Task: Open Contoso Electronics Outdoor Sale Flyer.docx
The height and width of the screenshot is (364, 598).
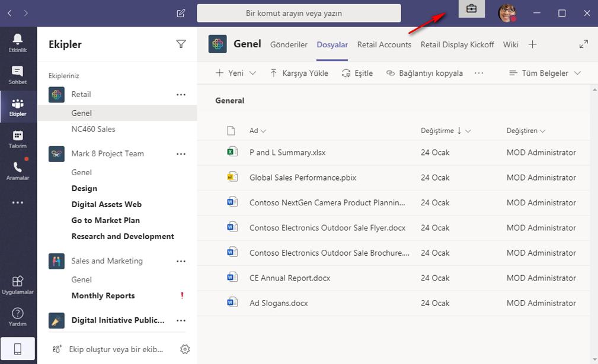Action: pos(327,228)
